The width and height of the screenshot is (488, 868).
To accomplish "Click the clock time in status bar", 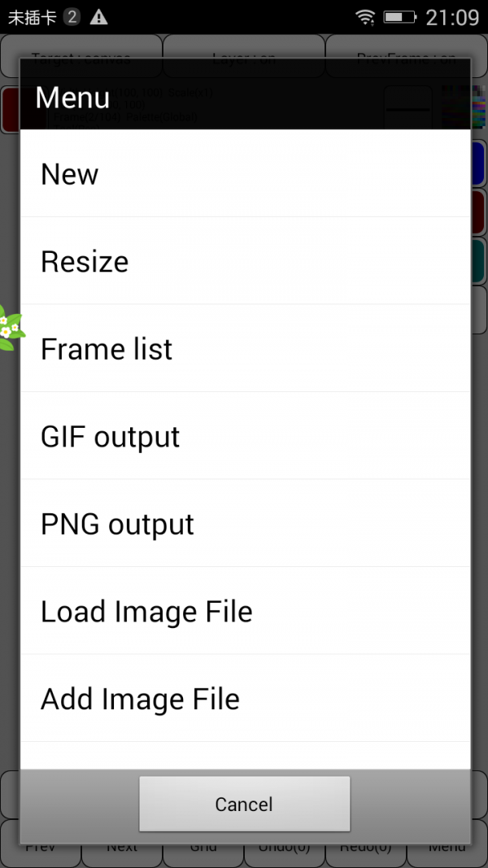I will coord(452,17).
